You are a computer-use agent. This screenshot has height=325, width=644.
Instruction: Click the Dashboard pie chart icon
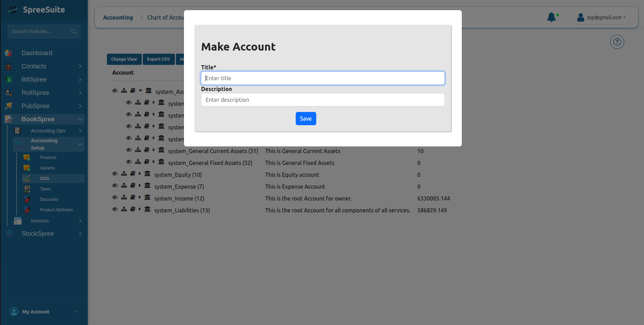pyautogui.click(x=9, y=53)
